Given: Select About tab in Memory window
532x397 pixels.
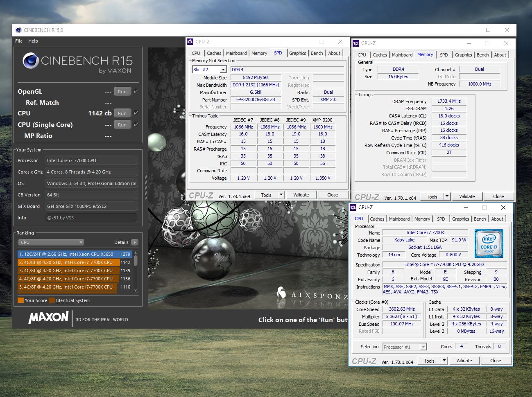Looking at the screenshot, I should tap(500, 55).
